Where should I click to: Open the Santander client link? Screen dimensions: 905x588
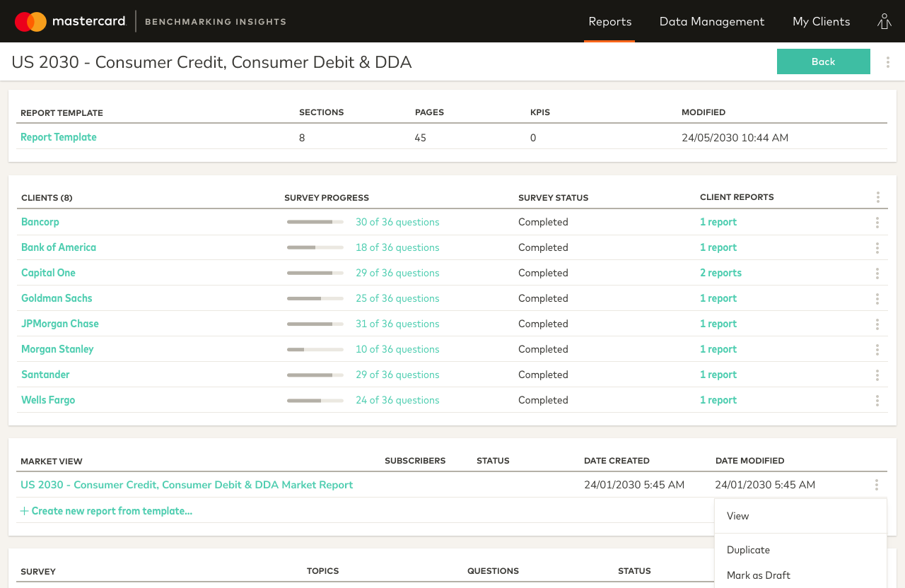[45, 375]
